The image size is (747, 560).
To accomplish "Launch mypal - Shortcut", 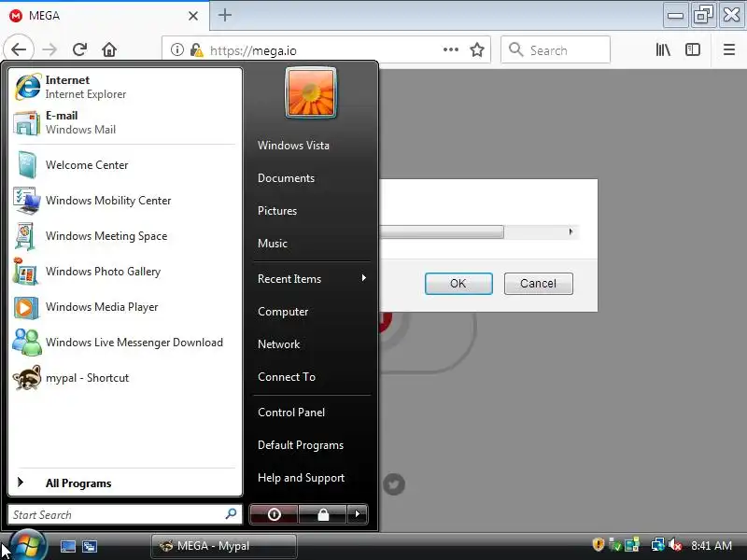I will point(125,378).
